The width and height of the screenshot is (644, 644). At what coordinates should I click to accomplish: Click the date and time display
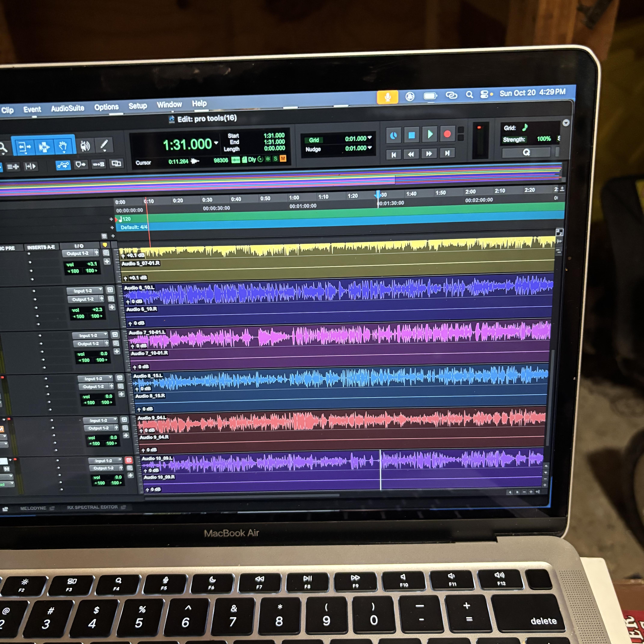(532, 93)
